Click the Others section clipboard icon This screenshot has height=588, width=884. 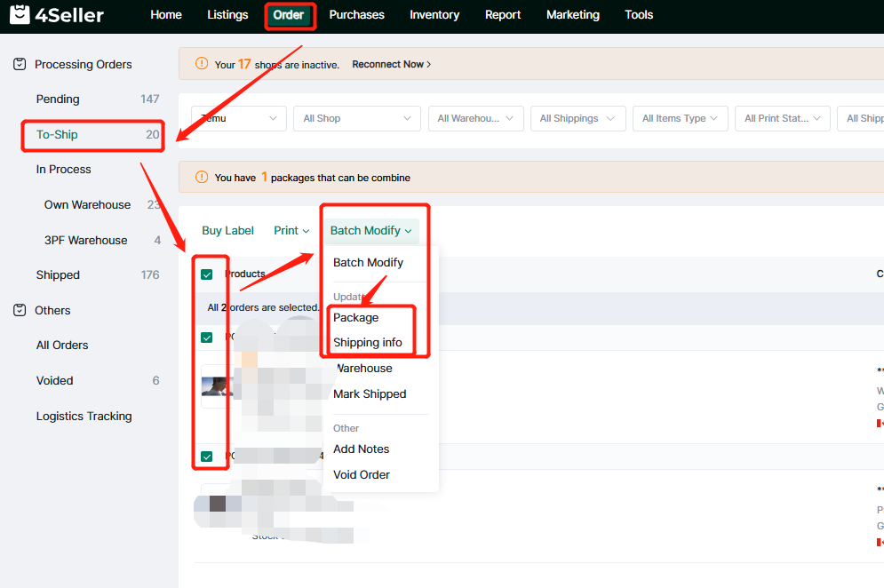[20, 310]
